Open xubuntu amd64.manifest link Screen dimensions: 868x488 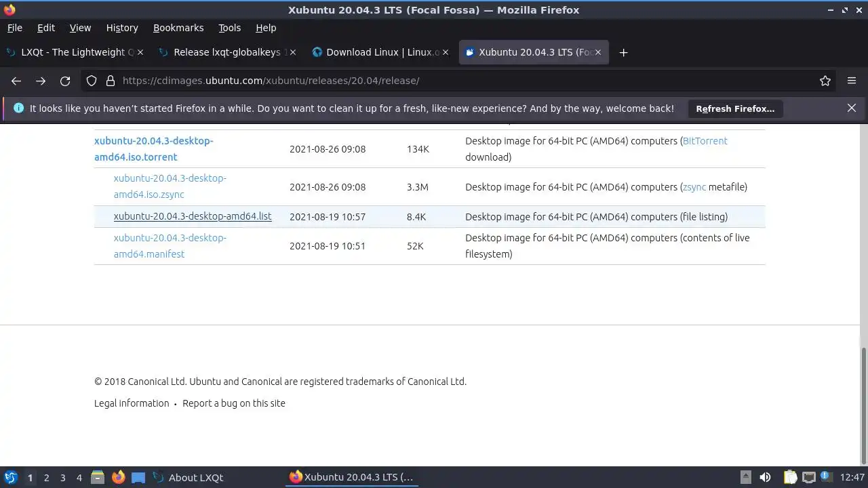pos(170,246)
